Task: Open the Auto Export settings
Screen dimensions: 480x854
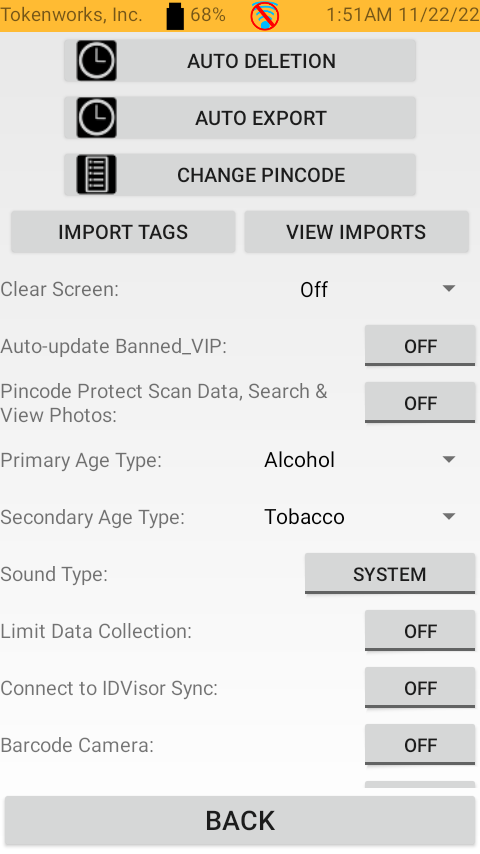Action: (240, 118)
